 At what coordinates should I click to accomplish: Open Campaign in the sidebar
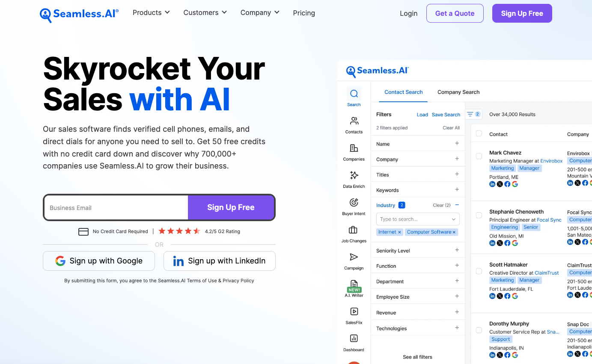[x=354, y=261]
